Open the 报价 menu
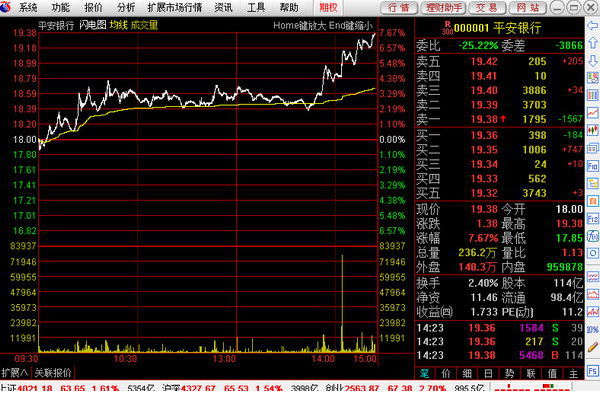 [x=93, y=7]
